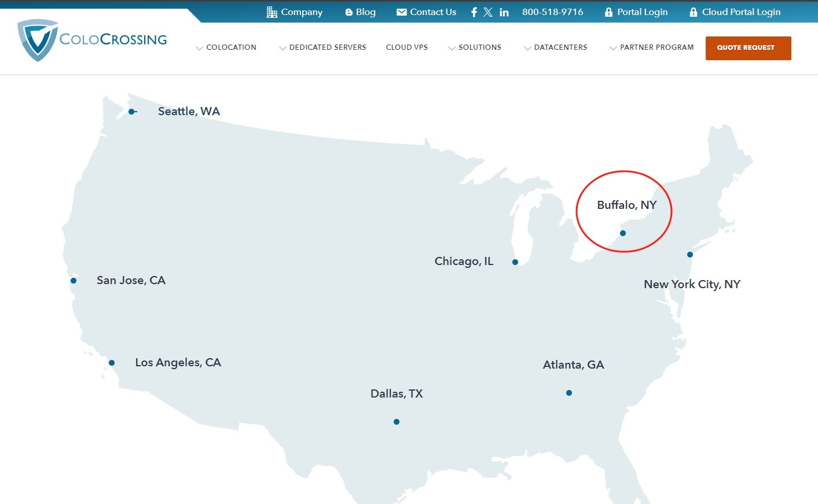Click the Blog icon in top bar
The width and height of the screenshot is (818, 504).
(349, 12)
